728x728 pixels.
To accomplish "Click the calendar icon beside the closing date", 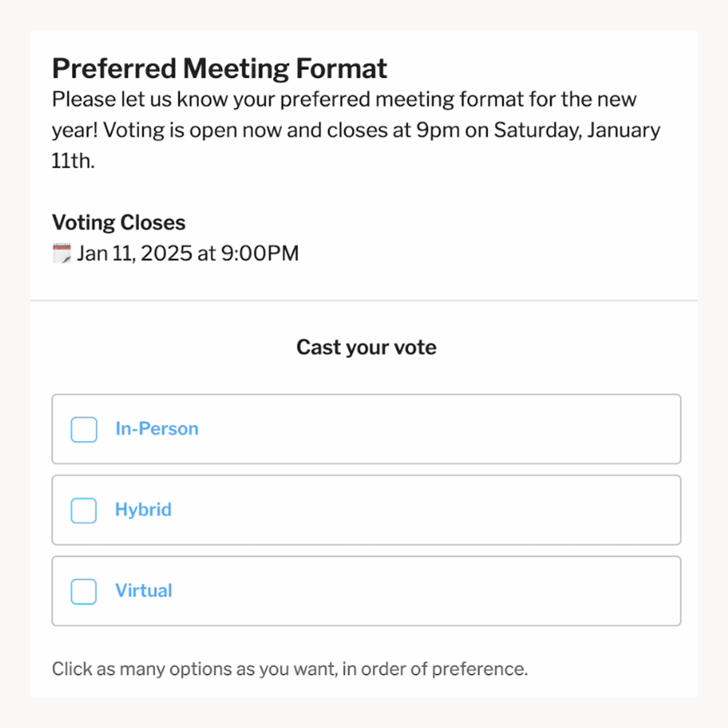I will click(61, 254).
